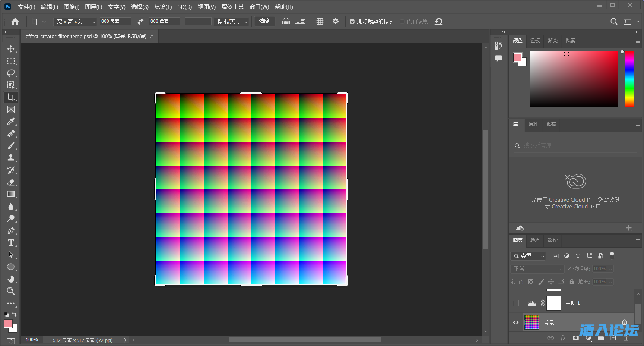
Task: Expand the layer filter 类型 dropdown
Action: coord(529,256)
